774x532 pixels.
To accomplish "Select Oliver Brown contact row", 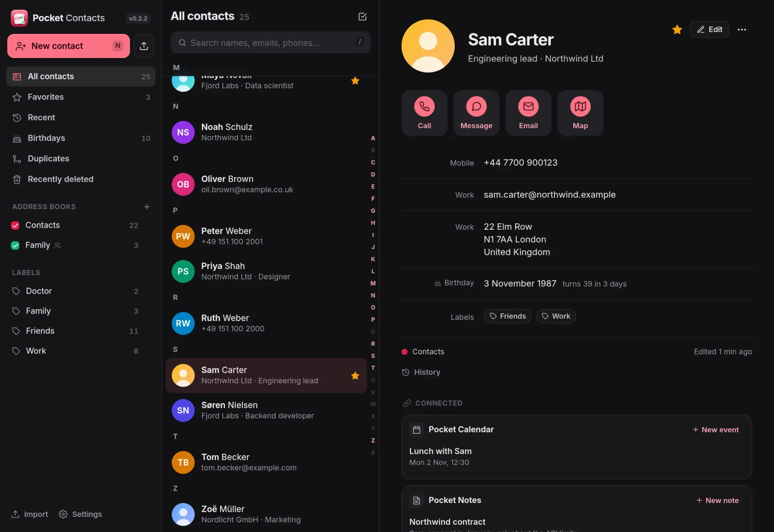I will pyautogui.click(x=266, y=184).
